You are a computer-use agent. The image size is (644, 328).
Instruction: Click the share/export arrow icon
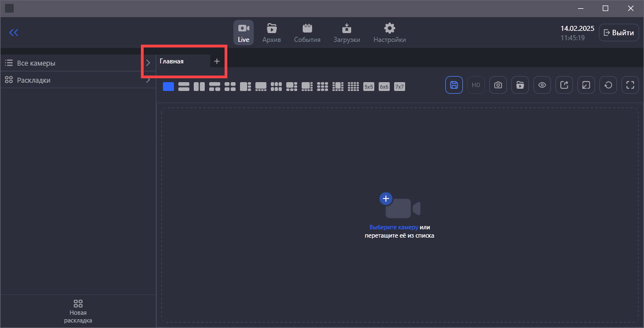tap(564, 85)
